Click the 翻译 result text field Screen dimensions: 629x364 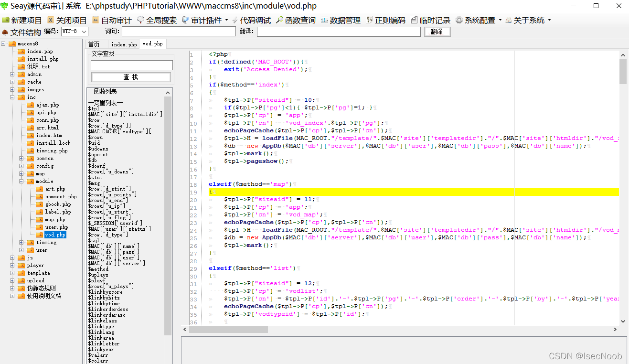click(x=339, y=32)
